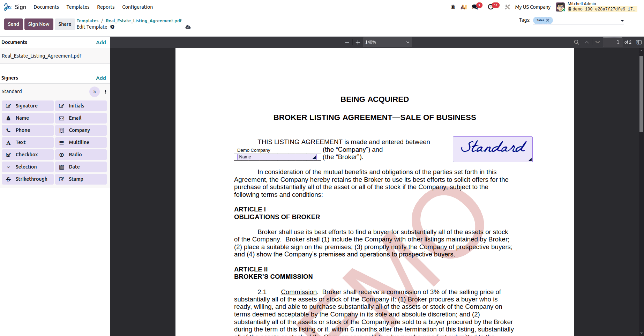Open the Standard signer options menu
The image size is (644, 336).
(x=106, y=91)
